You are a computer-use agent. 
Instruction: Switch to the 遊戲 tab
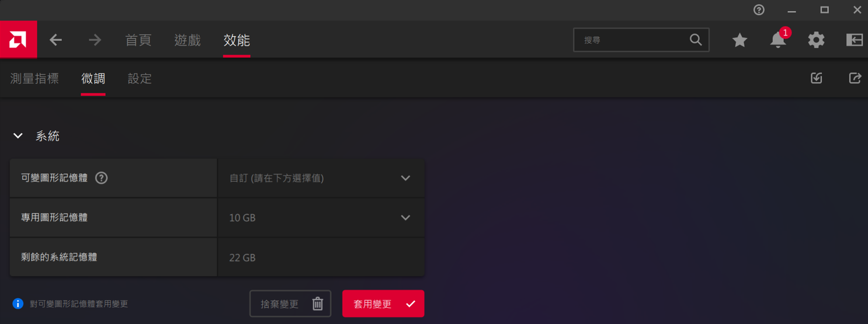pos(188,40)
